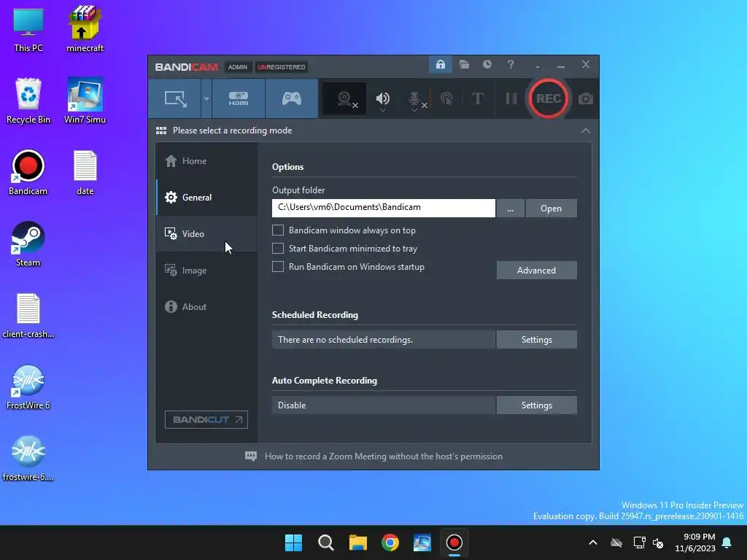747x560 pixels.
Task: Select the client-crash text file icon
Action: (x=28, y=315)
